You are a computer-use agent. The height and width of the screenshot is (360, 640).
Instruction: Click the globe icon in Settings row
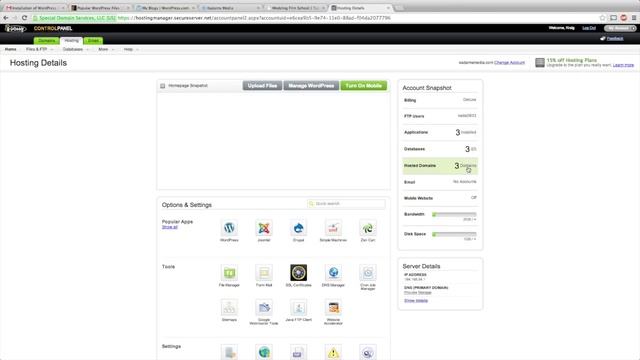(264, 352)
